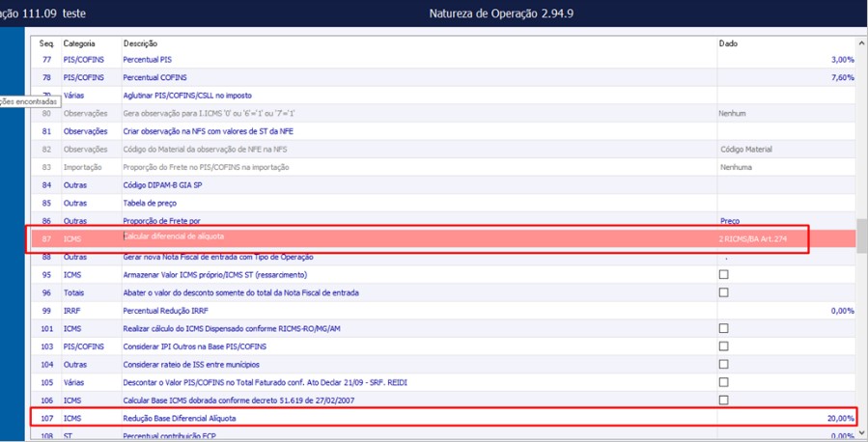Select Gera observação para I.ICMS row description

point(209,114)
